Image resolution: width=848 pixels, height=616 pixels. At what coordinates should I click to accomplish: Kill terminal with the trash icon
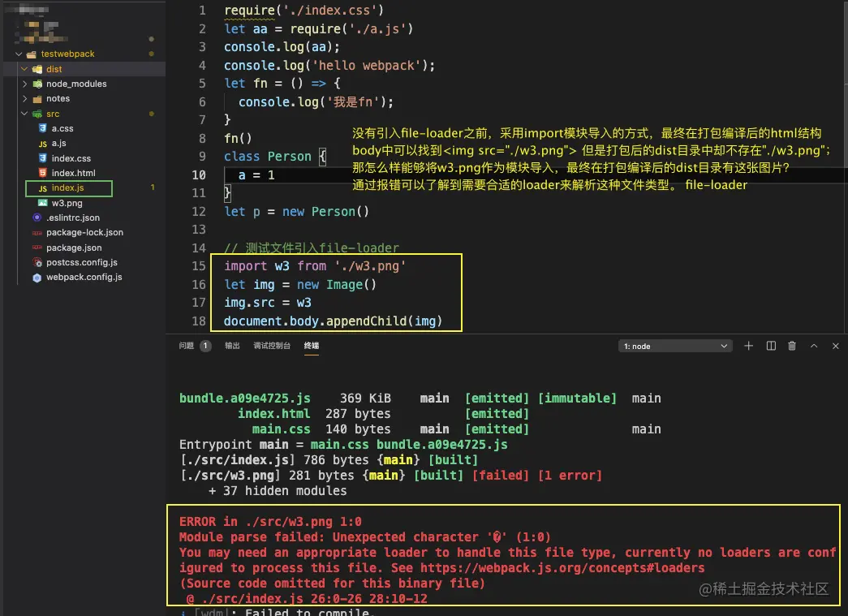pyautogui.click(x=792, y=346)
